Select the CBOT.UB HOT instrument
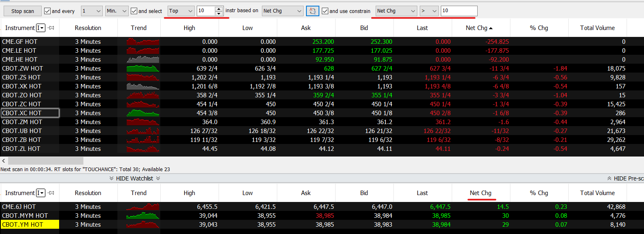Viewport: 644px width, 234px height. 22,131
